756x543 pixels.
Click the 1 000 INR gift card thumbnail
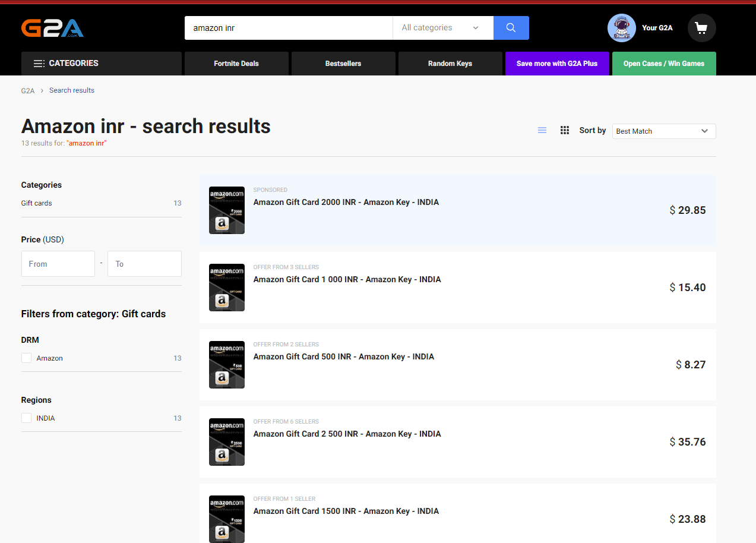click(x=227, y=288)
